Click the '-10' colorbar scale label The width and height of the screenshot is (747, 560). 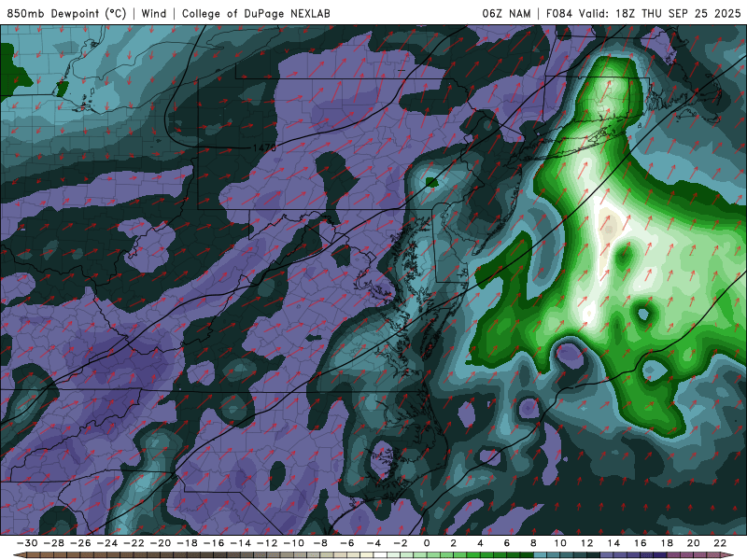(x=294, y=543)
